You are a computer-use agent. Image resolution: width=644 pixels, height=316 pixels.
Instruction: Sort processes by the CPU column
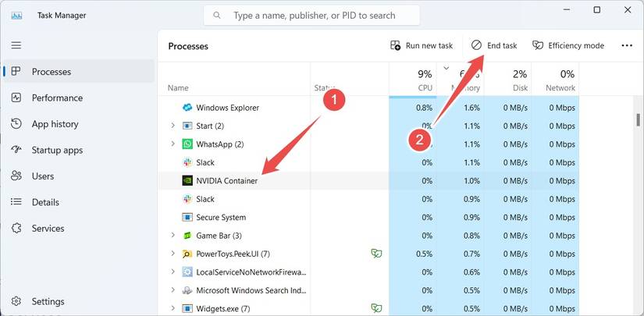[423, 80]
